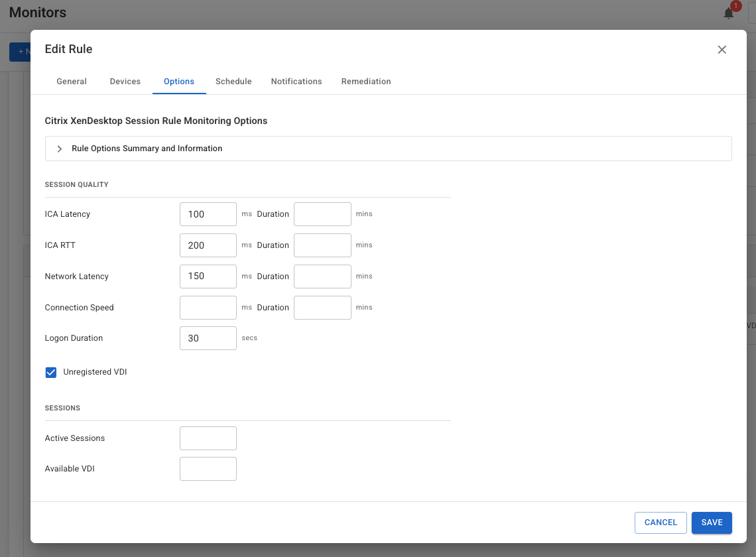Switch to the General tab
Image resolution: width=756 pixels, height=557 pixels.
(72, 82)
